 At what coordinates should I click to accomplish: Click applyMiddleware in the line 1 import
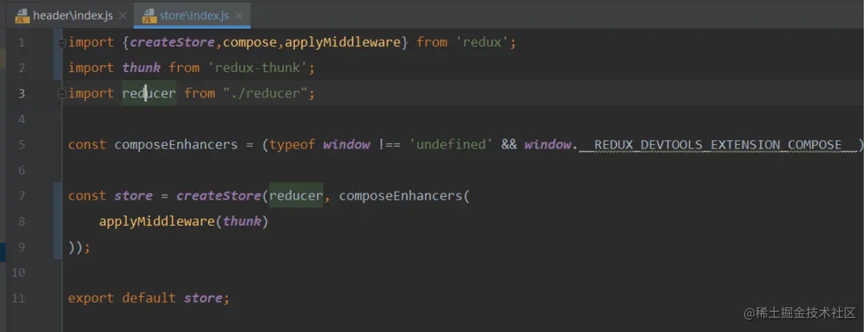343,43
